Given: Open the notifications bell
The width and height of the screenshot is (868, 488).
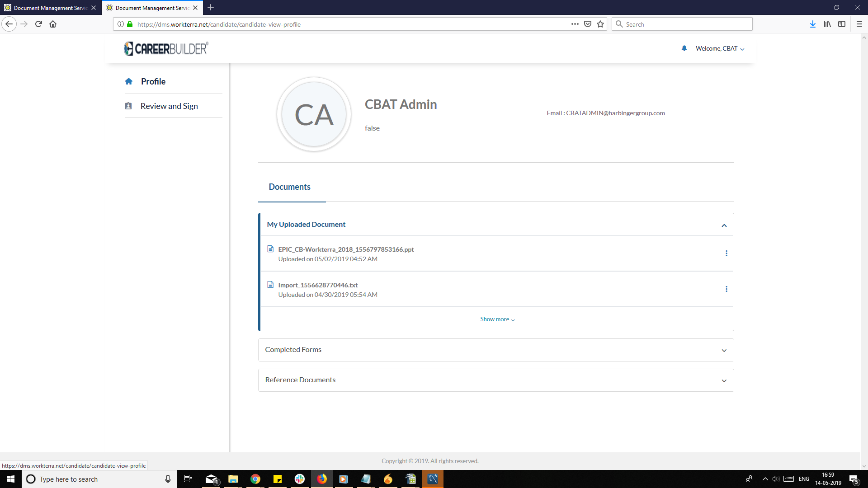Looking at the screenshot, I should (x=684, y=48).
